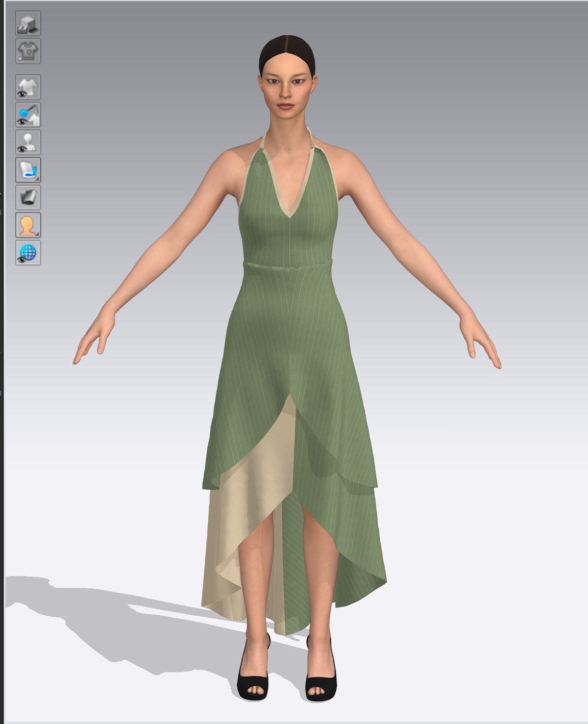The image size is (588, 724).
Task: Open the textured surface display options
Action: pos(28,170)
